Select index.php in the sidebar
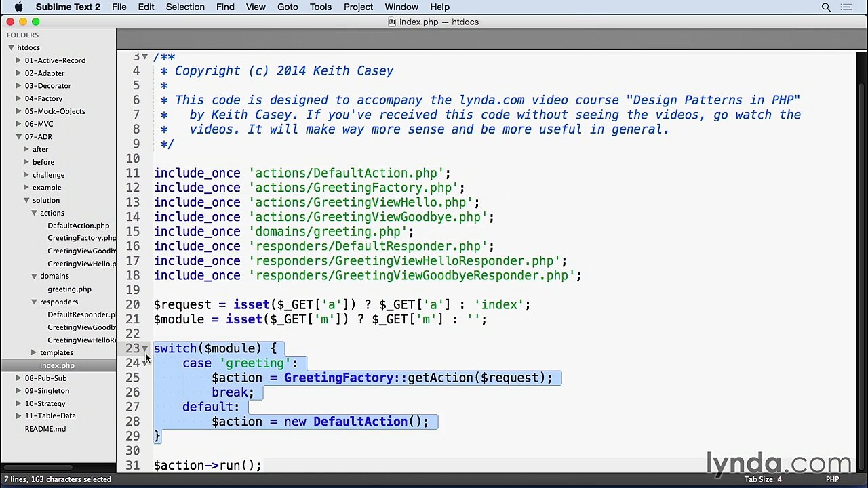This screenshot has width=868, height=488. click(57, 365)
